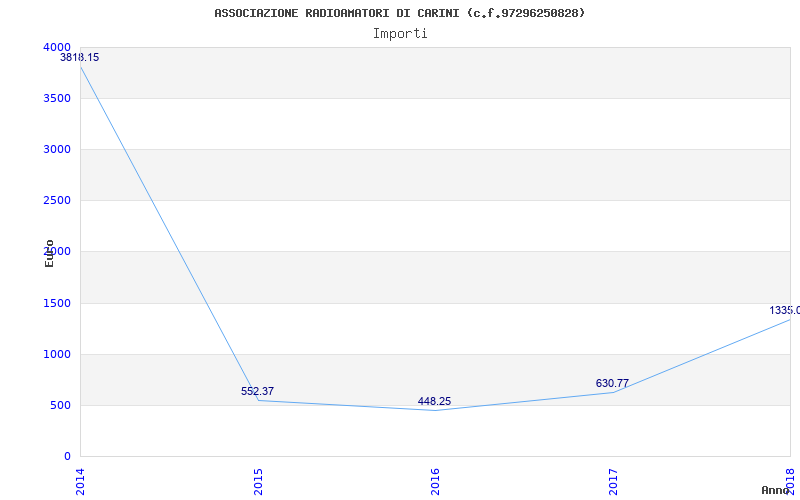Click the 2500 y-axis tick label
This screenshot has height=500, width=800.
57,201
